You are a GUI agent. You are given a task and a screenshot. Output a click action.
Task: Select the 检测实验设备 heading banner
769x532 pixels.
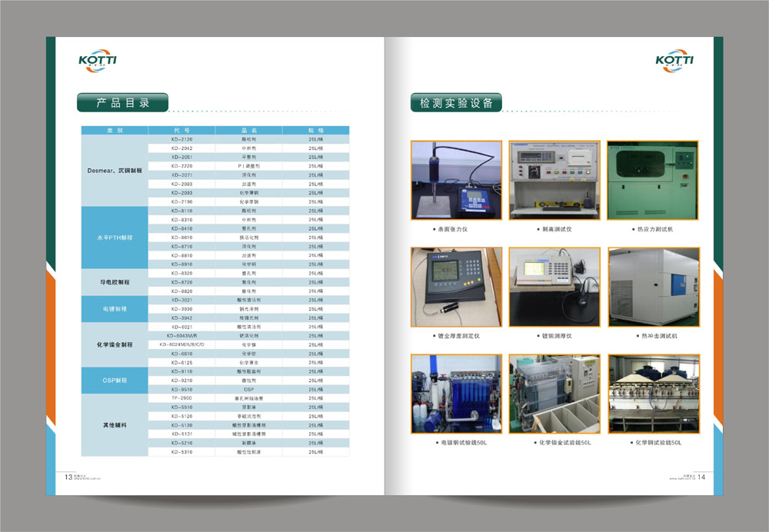tap(456, 102)
